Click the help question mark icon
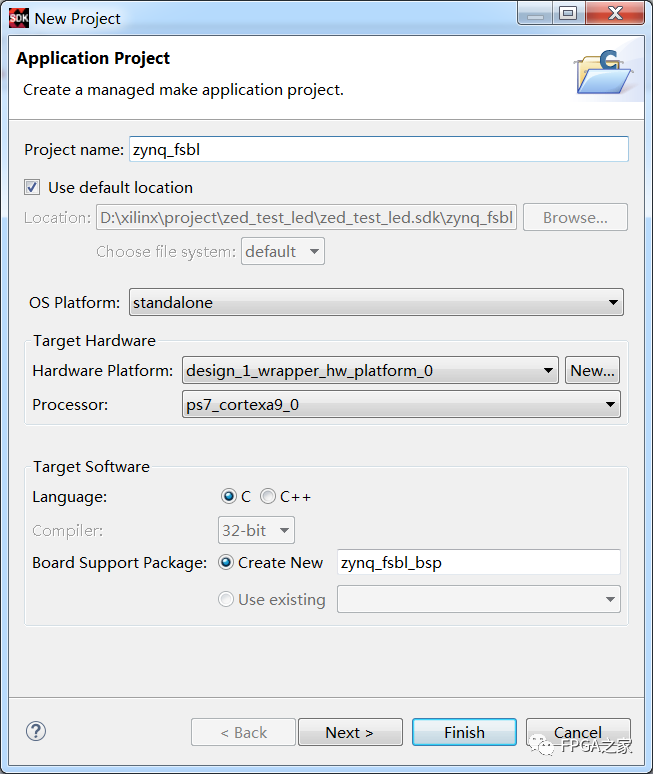The width and height of the screenshot is (653, 774). pyautogui.click(x=36, y=731)
